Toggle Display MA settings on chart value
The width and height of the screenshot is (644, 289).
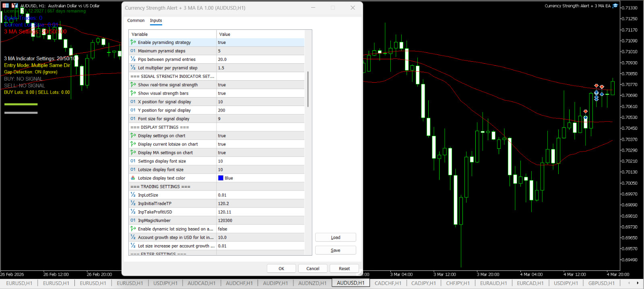260,152
